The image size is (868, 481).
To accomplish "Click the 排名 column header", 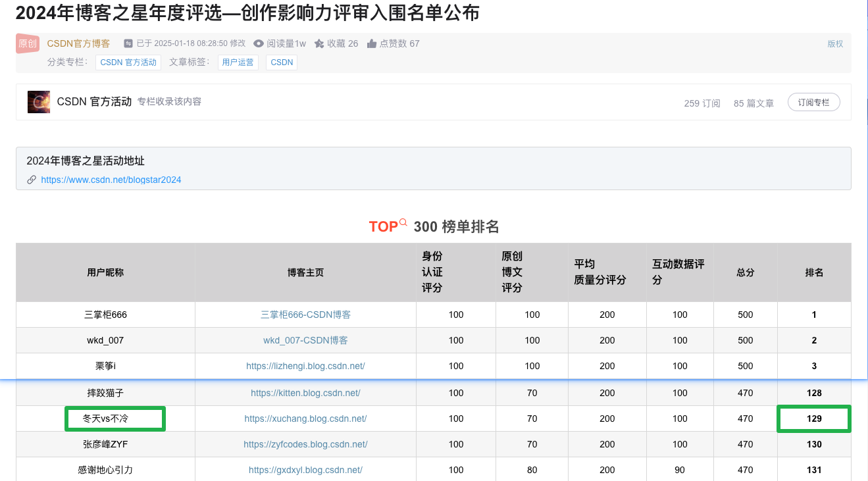I will coord(814,272).
